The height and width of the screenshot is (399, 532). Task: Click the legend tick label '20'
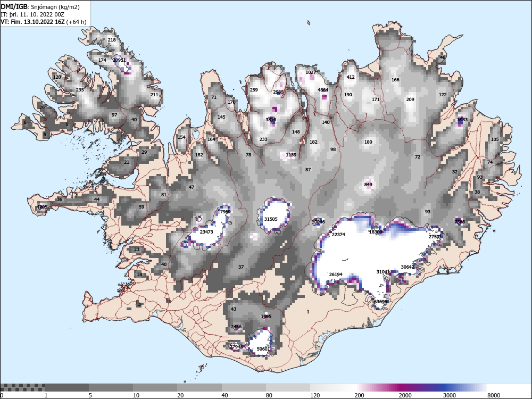click(180, 395)
